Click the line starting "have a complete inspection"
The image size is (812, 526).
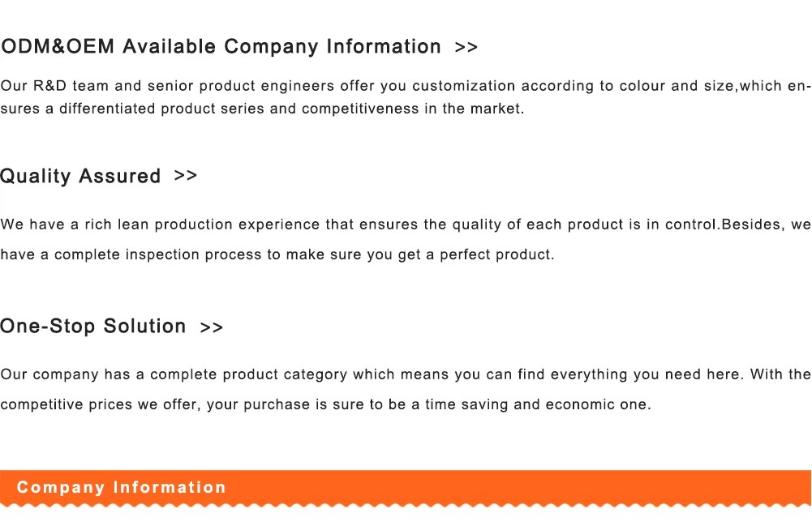tap(277, 254)
